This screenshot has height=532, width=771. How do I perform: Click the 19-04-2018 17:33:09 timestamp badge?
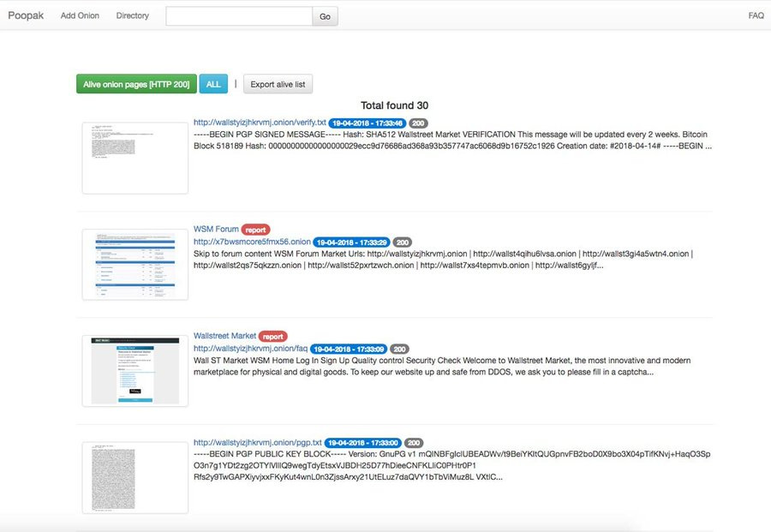[349, 349]
